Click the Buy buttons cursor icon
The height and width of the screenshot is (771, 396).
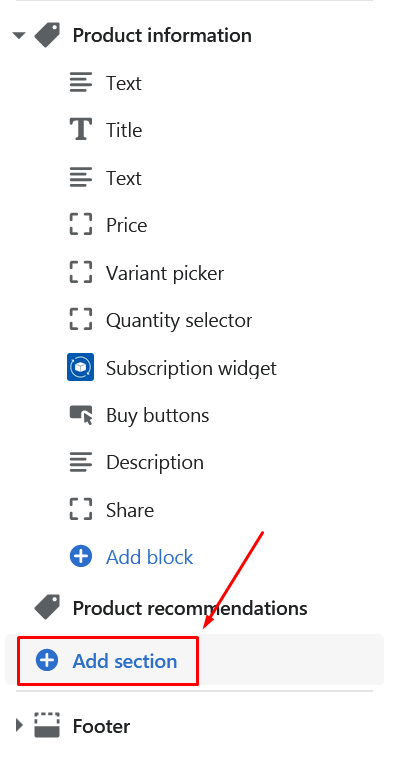click(81, 415)
